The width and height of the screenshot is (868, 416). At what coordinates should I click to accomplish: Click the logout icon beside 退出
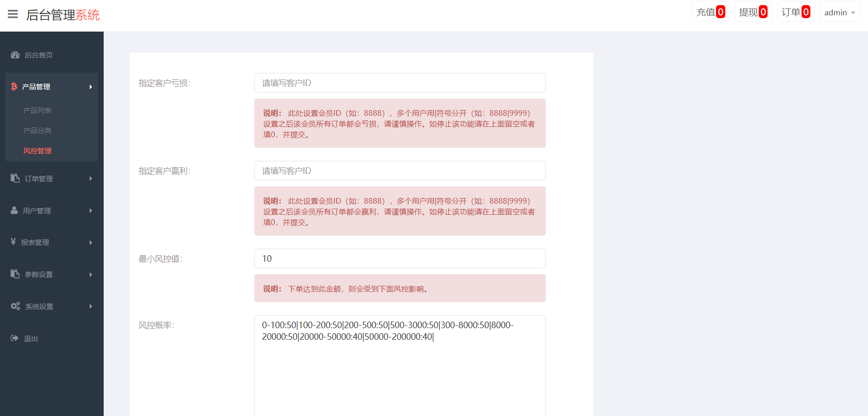click(14, 338)
